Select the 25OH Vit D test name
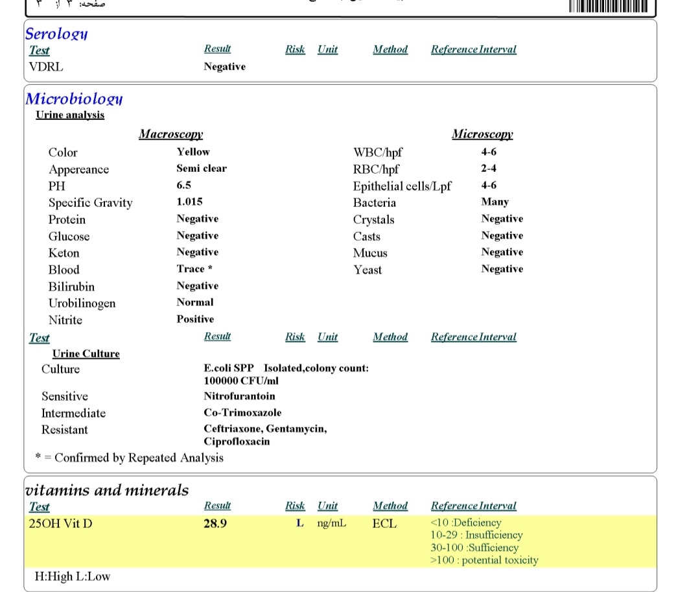This screenshot has width=700, height=592. coord(60,523)
